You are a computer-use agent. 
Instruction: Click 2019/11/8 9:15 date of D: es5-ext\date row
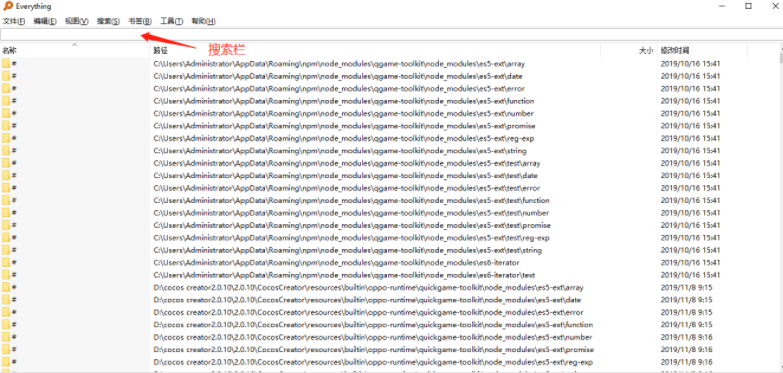(687, 300)
